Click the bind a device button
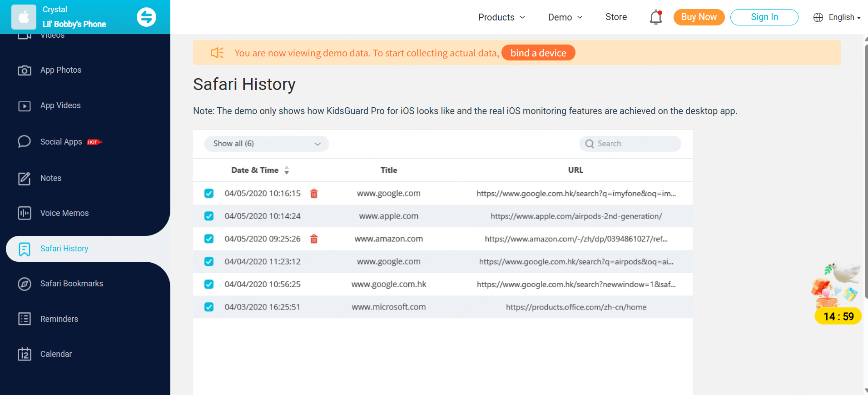The height and width of the screenshot is (395, 868). click(538, 53)
